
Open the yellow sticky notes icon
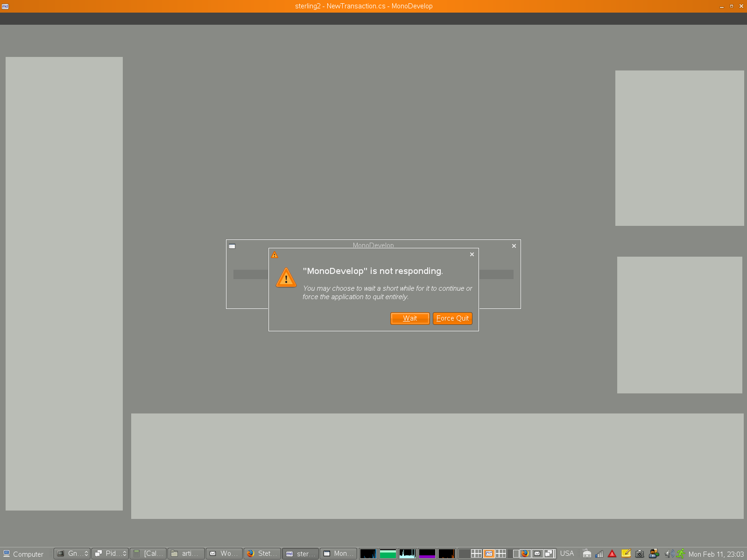(x=626, y=553)
